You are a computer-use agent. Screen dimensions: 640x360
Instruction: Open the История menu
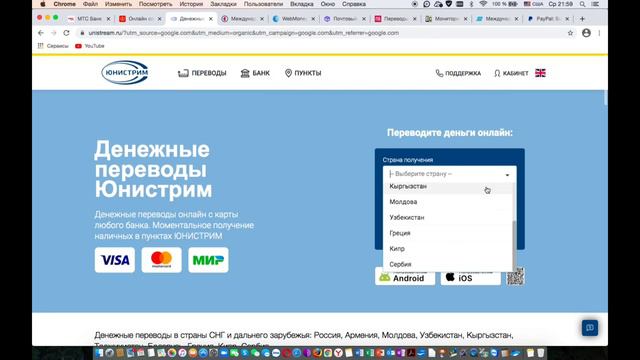coord(191,4)
